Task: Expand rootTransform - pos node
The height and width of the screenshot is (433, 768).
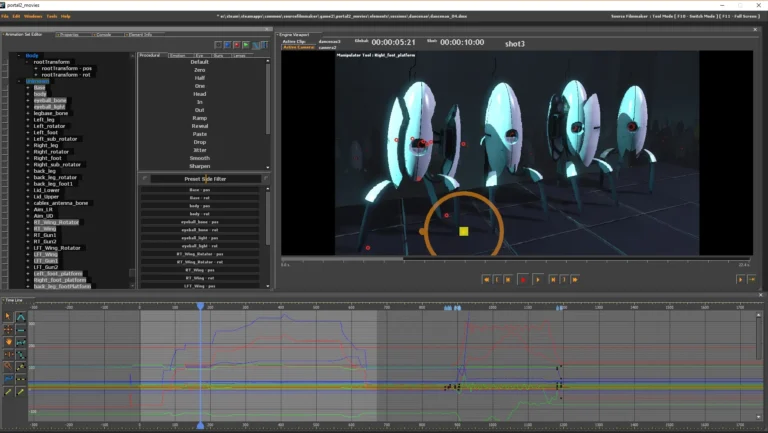Action: (x=36, y=69)
